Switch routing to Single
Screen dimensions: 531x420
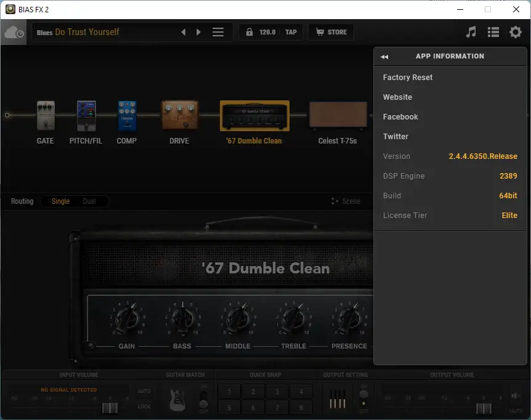point(60,201)
